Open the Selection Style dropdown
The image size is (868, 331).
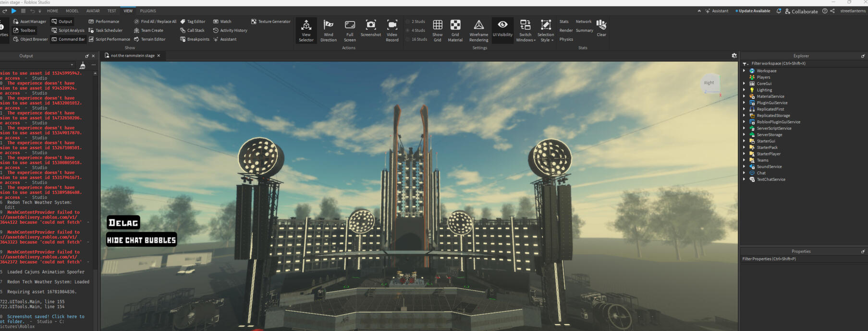point(546,31)
